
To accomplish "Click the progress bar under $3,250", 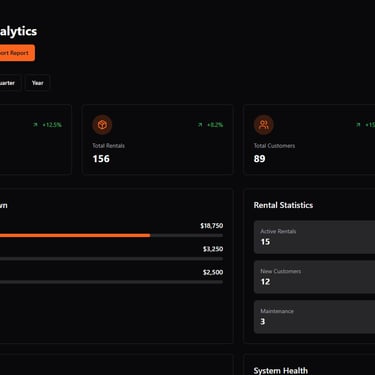I will [111, 259].
